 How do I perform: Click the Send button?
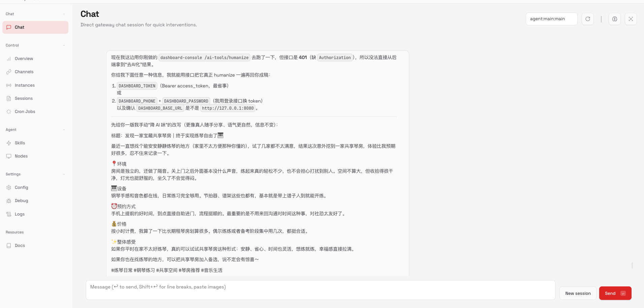(x=615, y=293)
